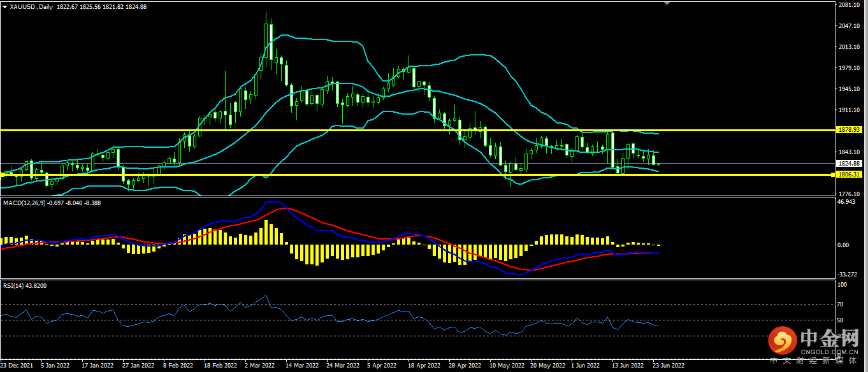Select the 1806.31 yellow price tag
Screen dimensions: 868x372
tap(851, 175)
